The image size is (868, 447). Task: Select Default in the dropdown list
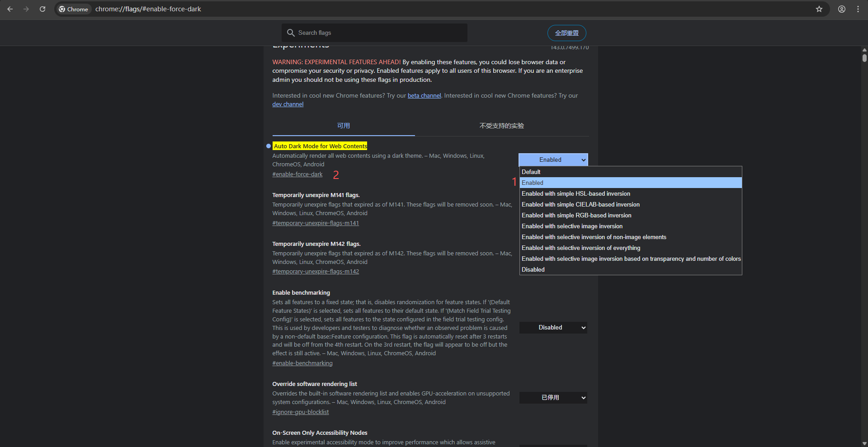(631, 172)
